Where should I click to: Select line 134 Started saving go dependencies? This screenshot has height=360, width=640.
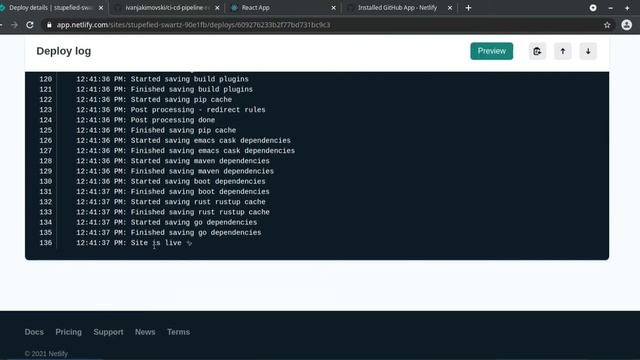167,222
